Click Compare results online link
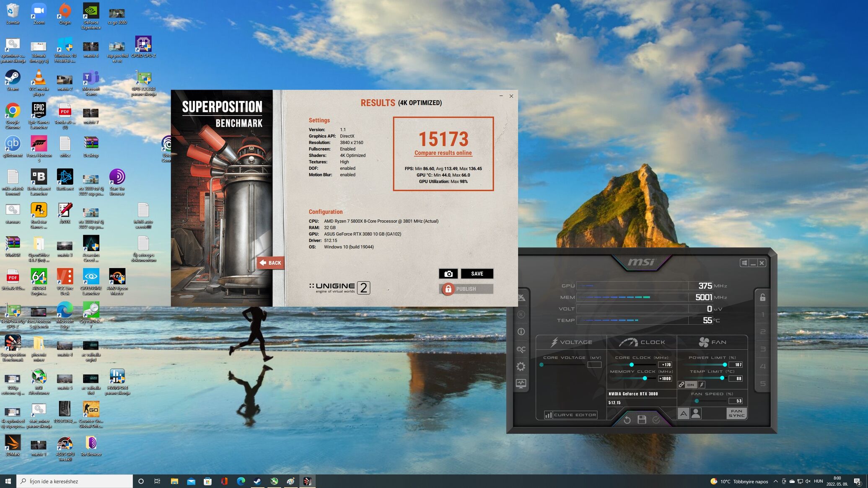The image size is (868, 488). [x=443, y=153]
